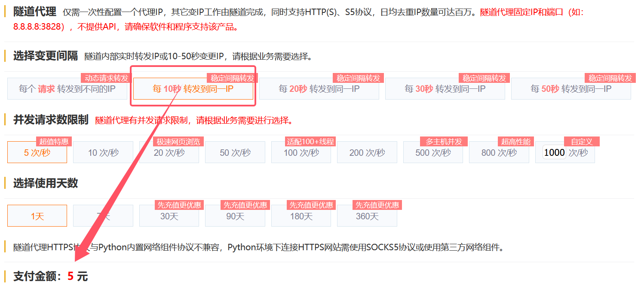This screenshot has height=291, width=644.
Task: Choose 10 次/秒 concurrency rate
Action: click(x=103, y=152)
